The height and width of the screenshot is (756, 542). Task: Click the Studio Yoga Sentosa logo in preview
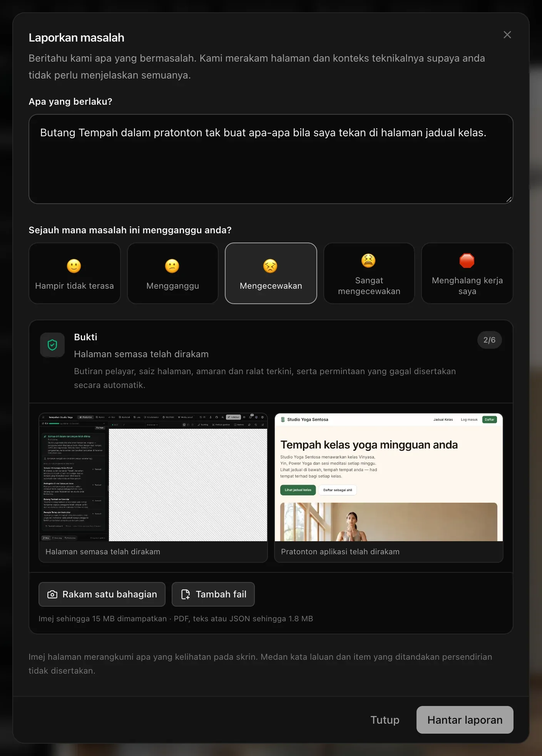coord(304,420)
